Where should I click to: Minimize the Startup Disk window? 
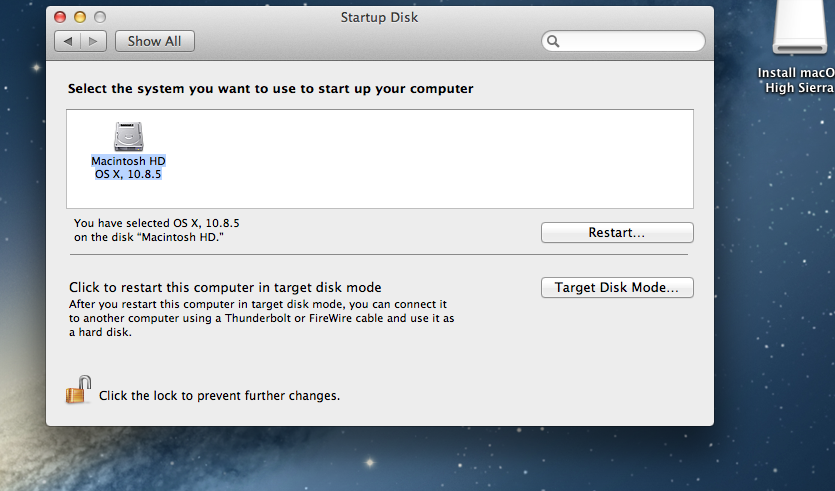click(80, 17)
